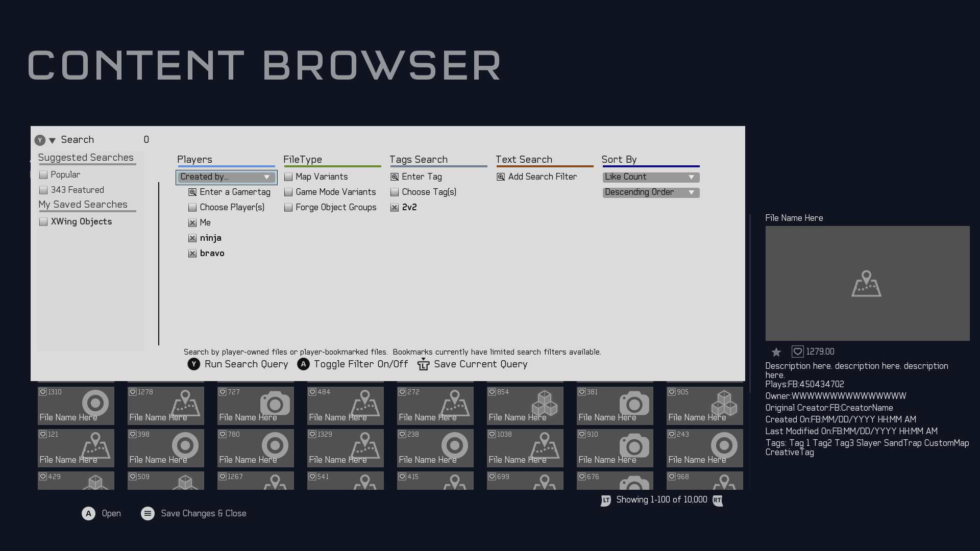Image resolution: width=980 pixels, height=551 pixels.
Task: Check the XWing Objects saved search
Action: [43, 222]
